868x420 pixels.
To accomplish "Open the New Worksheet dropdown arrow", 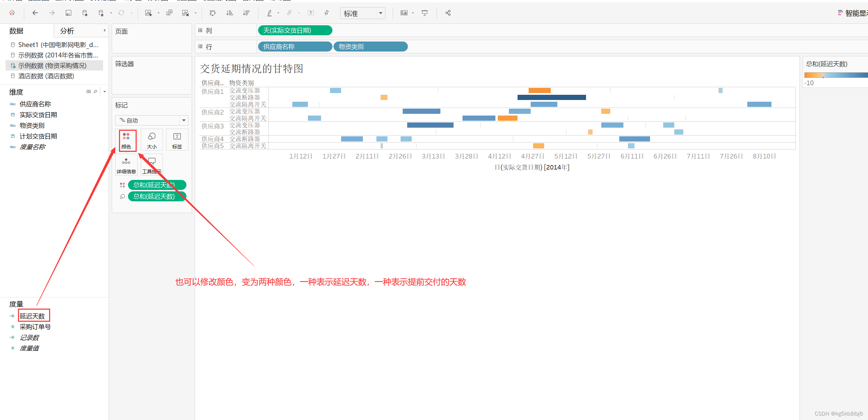I will click(x=158, y=13).
